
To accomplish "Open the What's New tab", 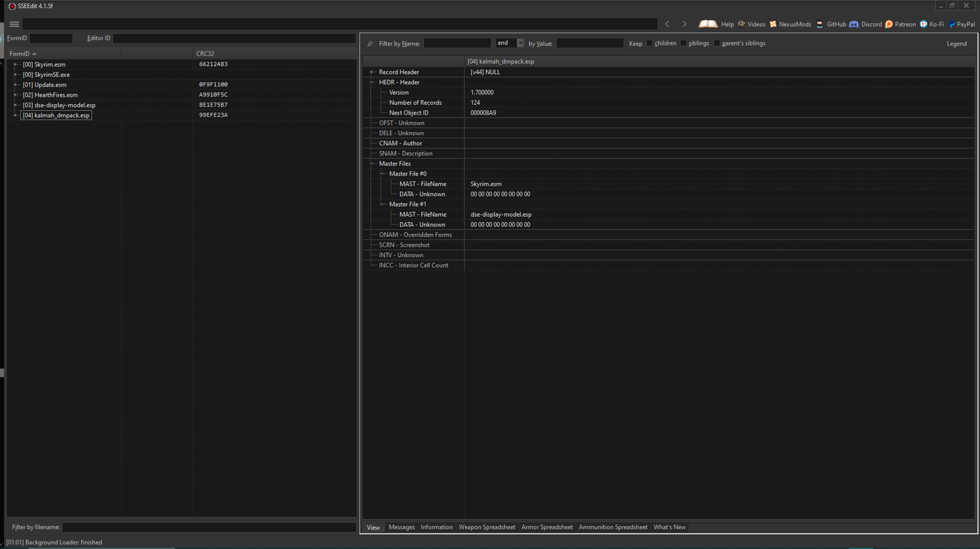I will click(669, 527).
